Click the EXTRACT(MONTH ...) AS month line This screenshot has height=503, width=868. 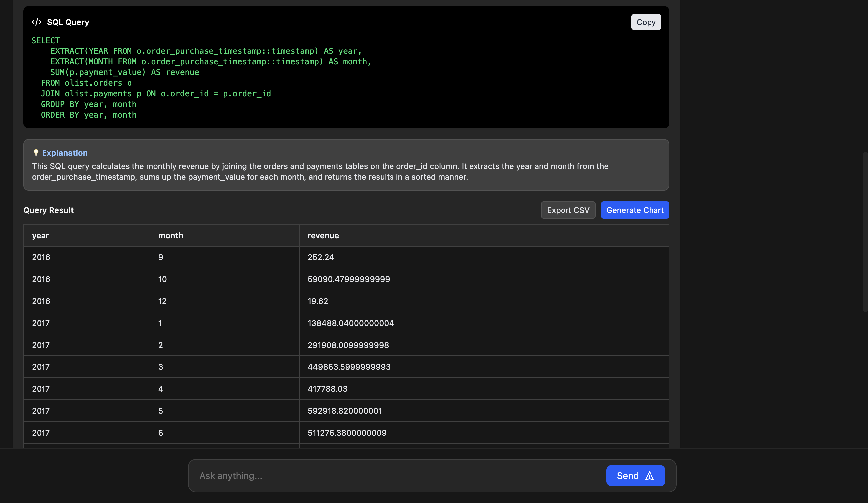pos(211,62)
